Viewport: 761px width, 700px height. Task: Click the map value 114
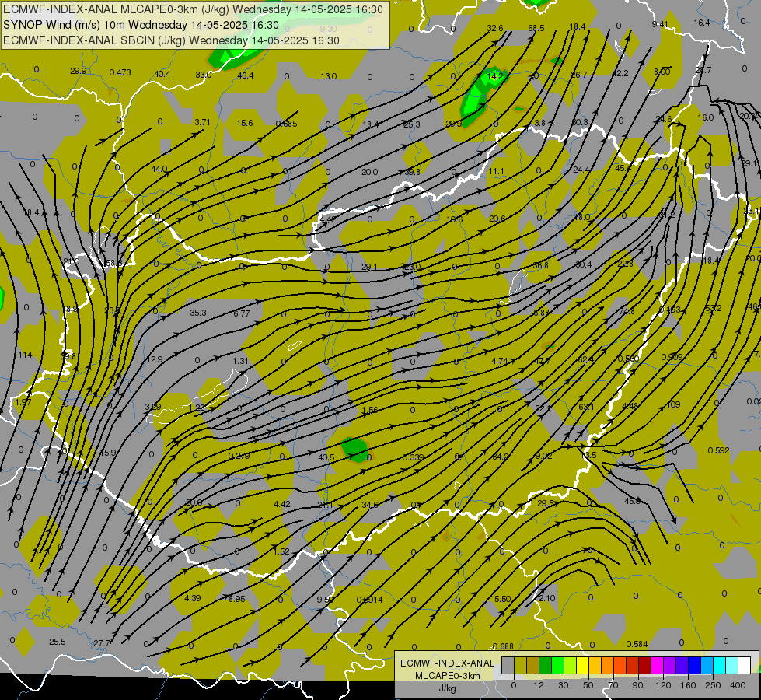pos(25,355)
